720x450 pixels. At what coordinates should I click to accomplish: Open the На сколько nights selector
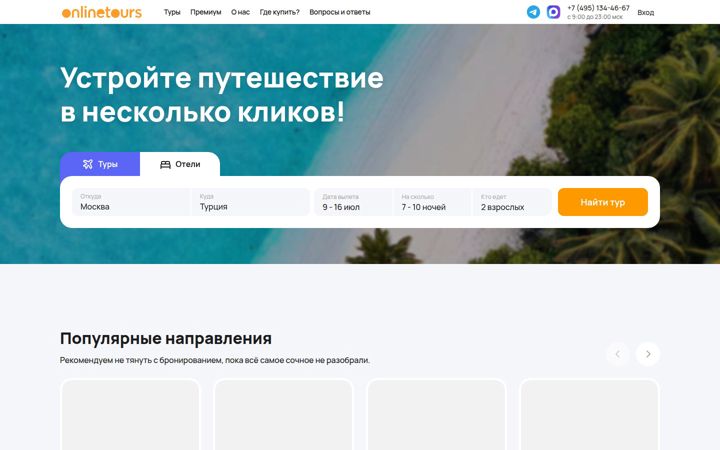[432, 202]
